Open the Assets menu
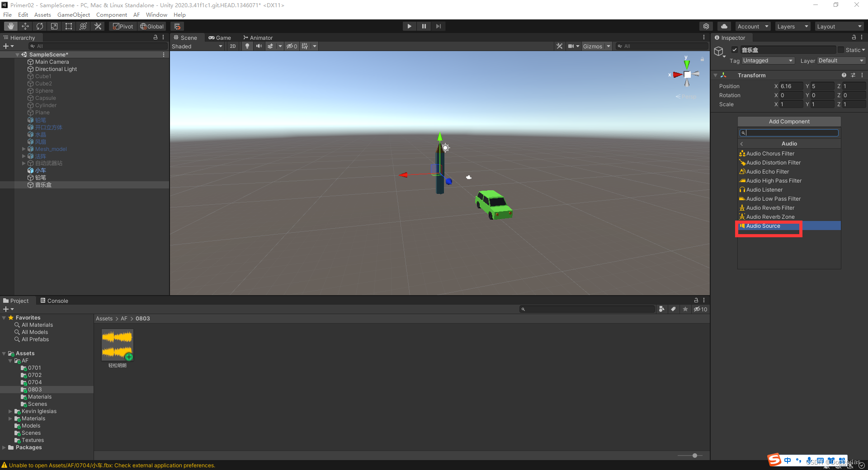Image resolution: width=868 pixels, height=470 pixels. click(42, 14)
